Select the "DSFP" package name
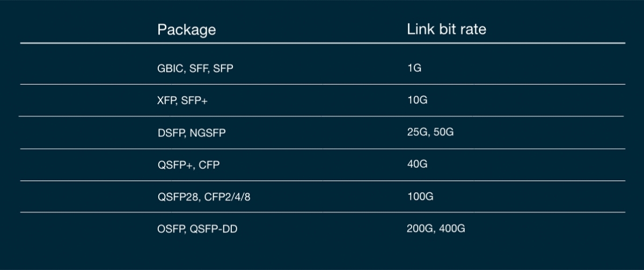The height and width of the screenshot is (270, 644). [x=169, y=133]
